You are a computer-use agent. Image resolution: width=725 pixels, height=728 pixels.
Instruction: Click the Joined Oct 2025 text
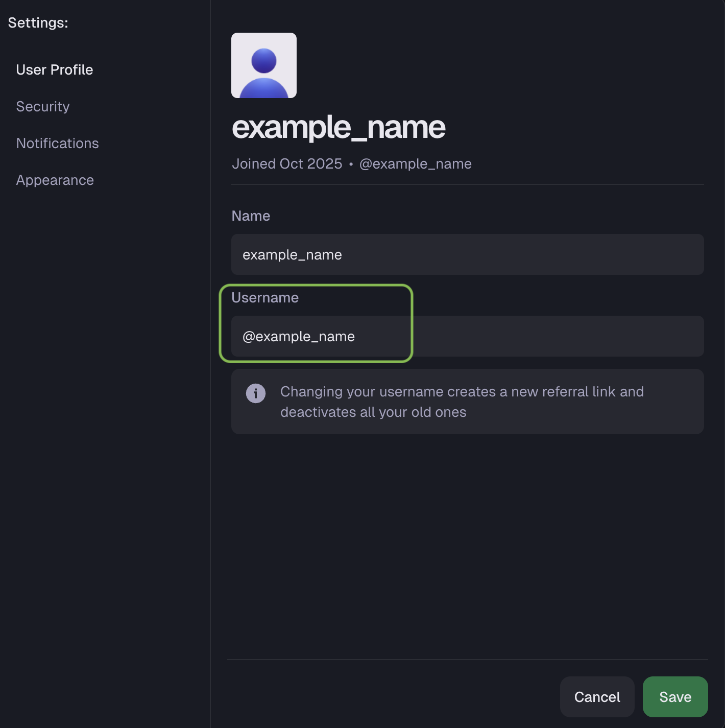287,164
